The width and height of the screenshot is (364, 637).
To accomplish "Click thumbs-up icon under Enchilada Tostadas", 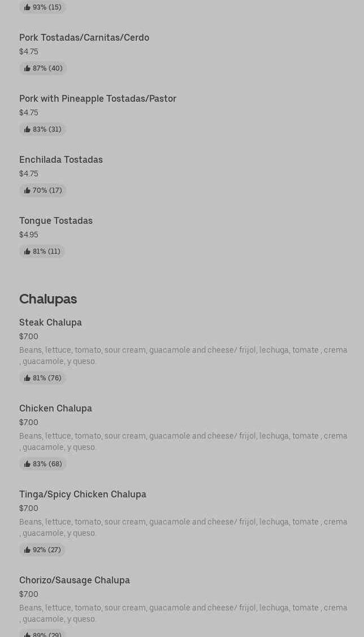I will pos(27,190).
